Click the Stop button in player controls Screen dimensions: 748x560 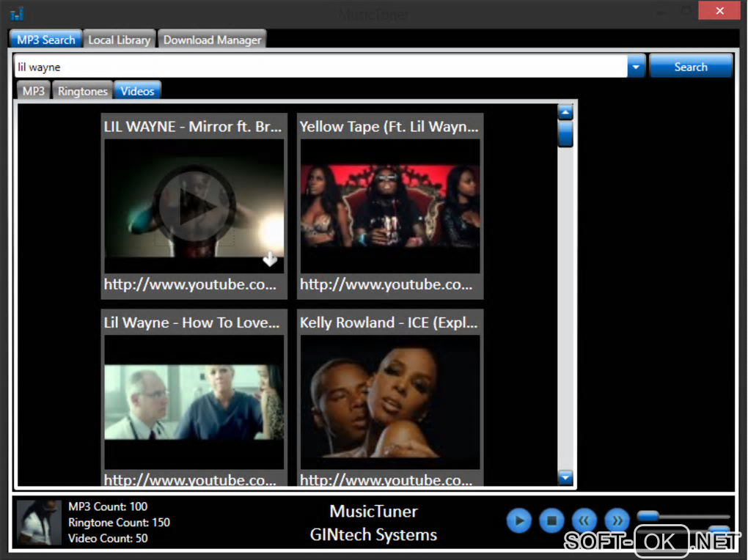tap(551, 520)
